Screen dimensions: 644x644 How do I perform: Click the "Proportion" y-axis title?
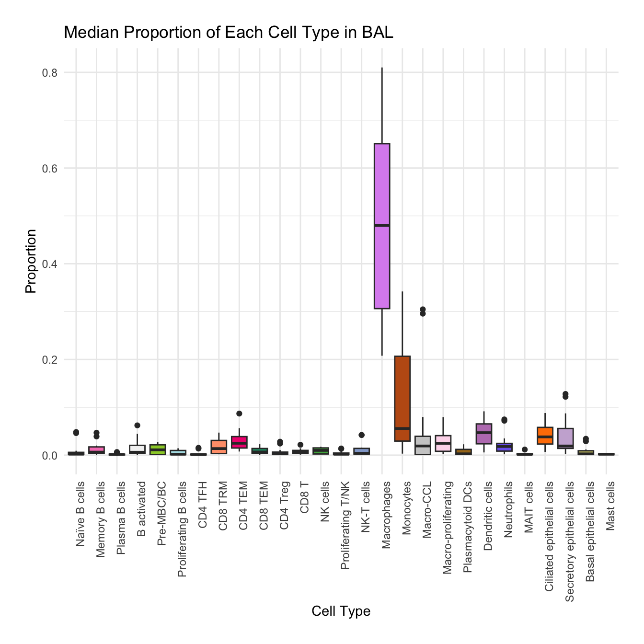pos(31,261)
